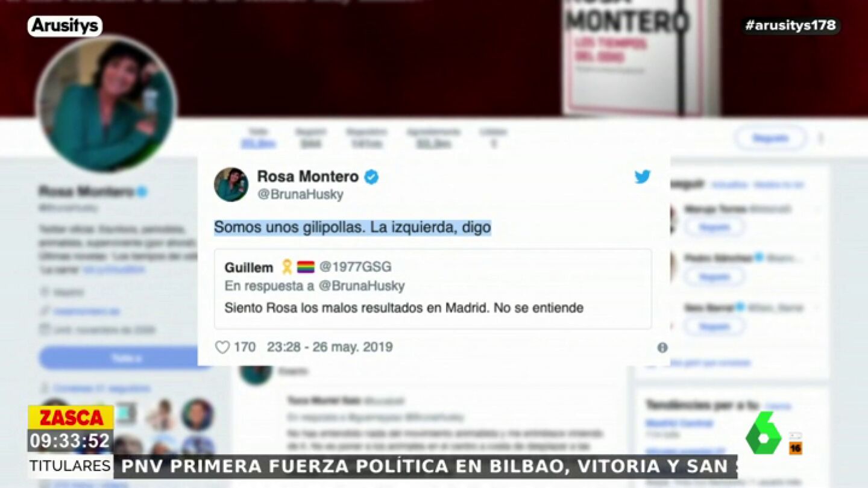Click the Seguir button in the profile header
The width and height of the screenshot is (868, 488).
(770, 139)
